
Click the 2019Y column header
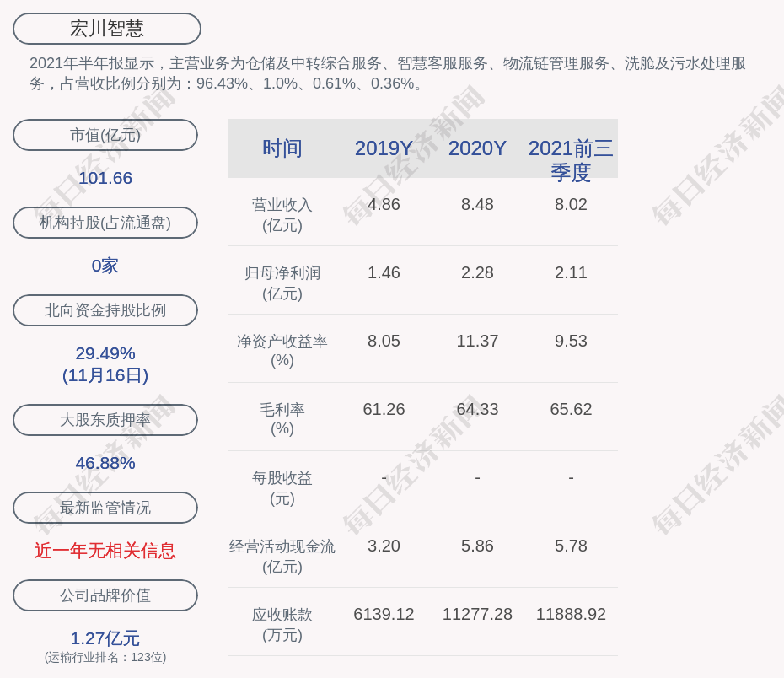pyautogui.click(x=384, y=148)
